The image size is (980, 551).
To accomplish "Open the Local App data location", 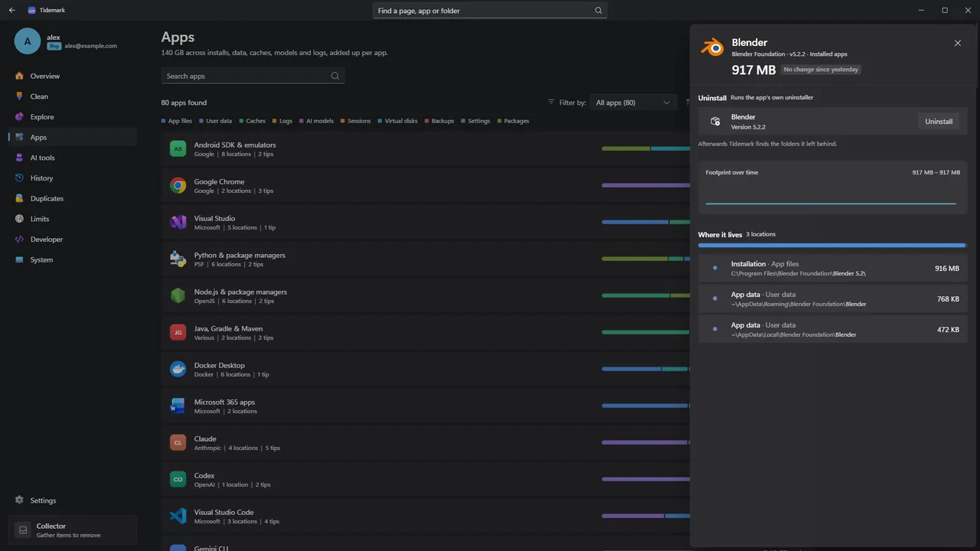I will (x=833, y=329).
